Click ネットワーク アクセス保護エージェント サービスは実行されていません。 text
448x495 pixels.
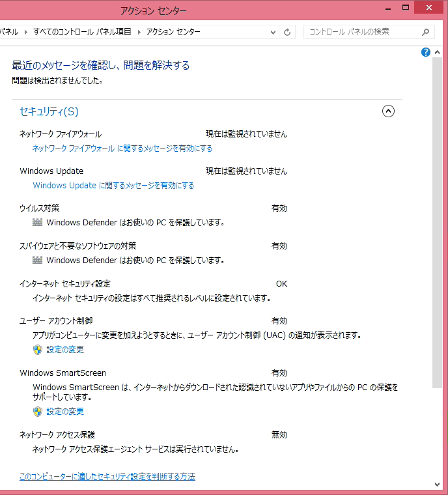pyautogui.click(x=135, y=449)
